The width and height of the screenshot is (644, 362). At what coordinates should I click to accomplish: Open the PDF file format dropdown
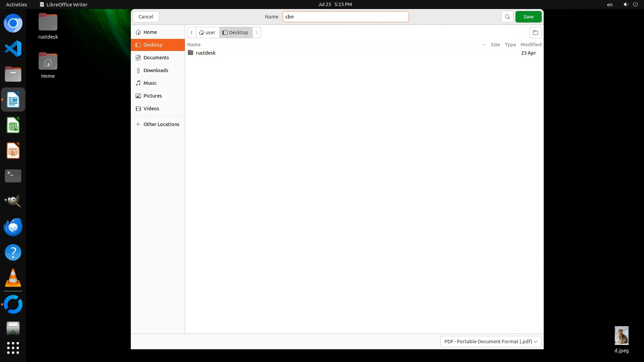pos(491,341)
